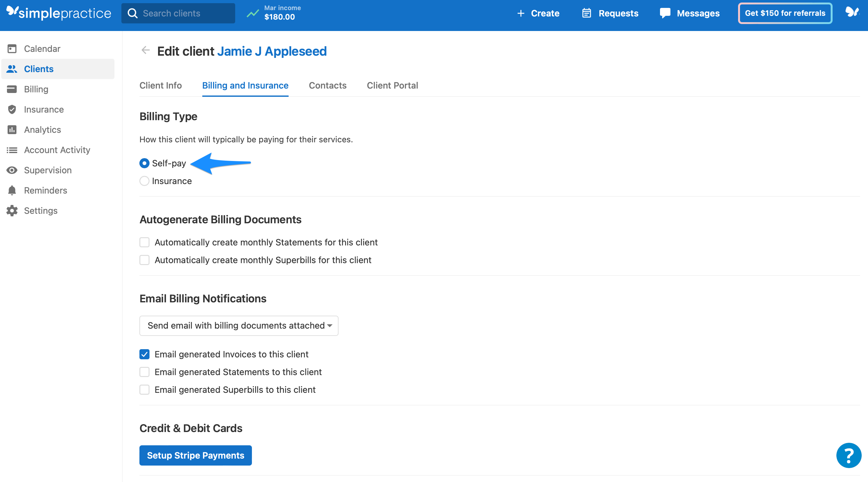Check Email generated Superbills to this client
The width and height of the screenshot is (868, 482).
point(144,390)
